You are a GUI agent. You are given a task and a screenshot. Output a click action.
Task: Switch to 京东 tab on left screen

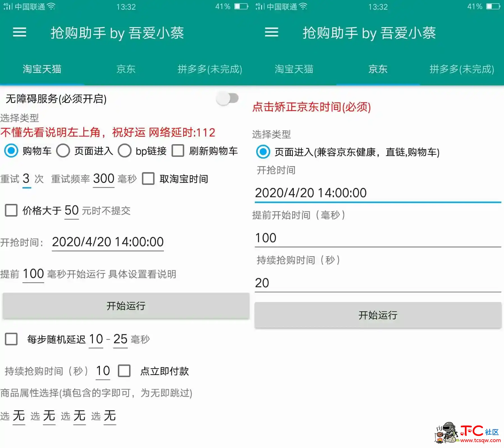tap(126, 69)
